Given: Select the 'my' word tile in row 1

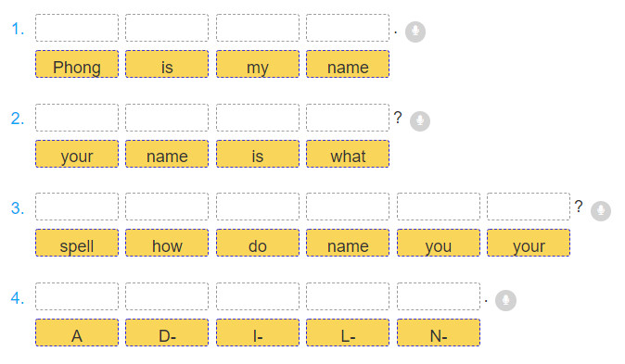Looking at the screenshot, I should pos(258,64).
